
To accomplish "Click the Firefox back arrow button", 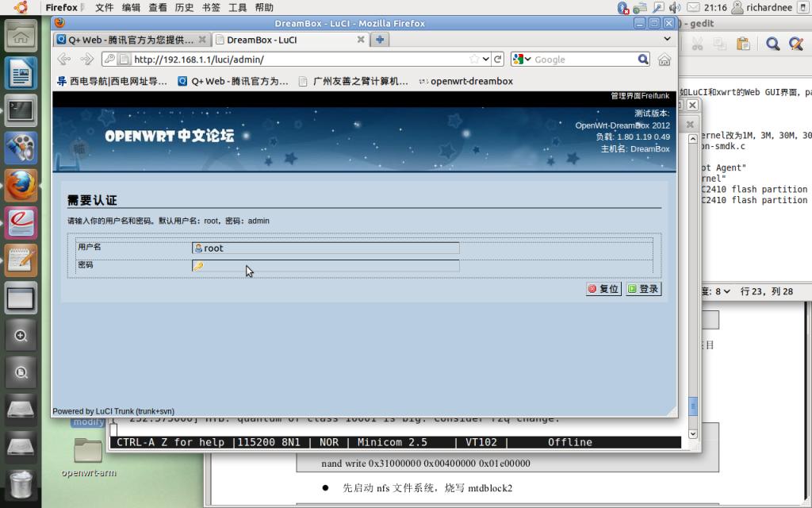I will pyautogui.click(x=64, y=59).
